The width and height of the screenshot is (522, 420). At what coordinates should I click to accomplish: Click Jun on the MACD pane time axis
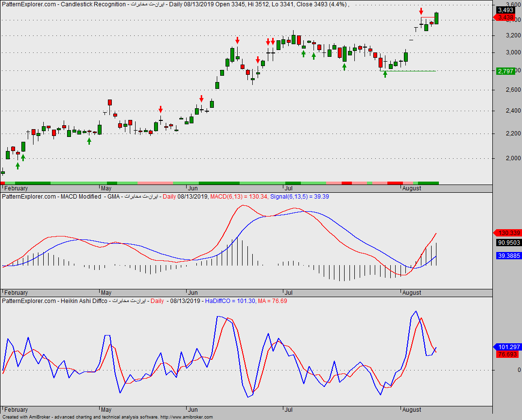193,293
